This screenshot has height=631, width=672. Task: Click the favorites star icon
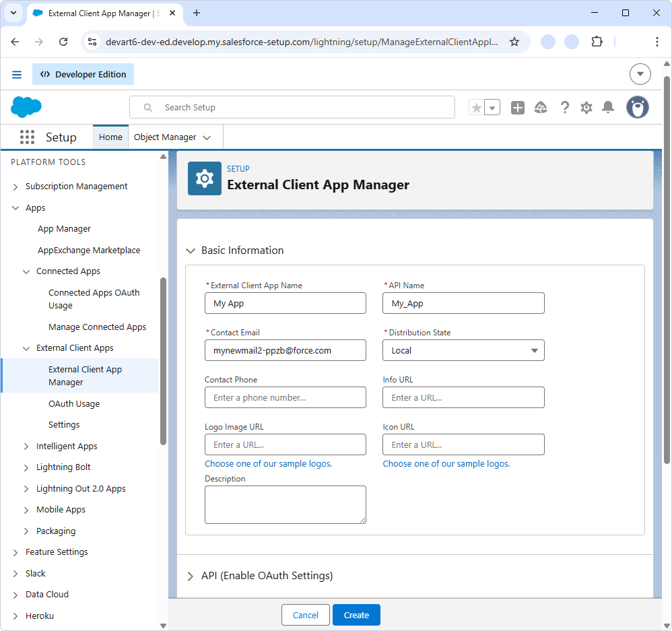click(x=477, y=108)
